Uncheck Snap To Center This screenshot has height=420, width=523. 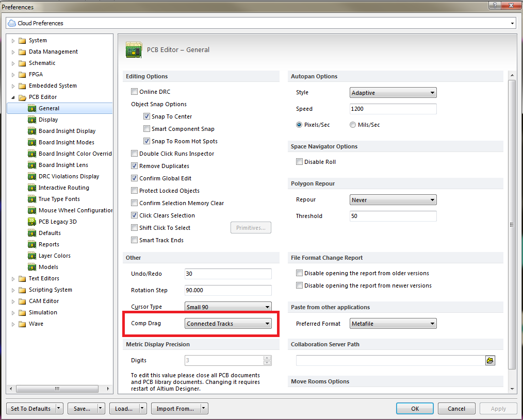tap(146, 116)
